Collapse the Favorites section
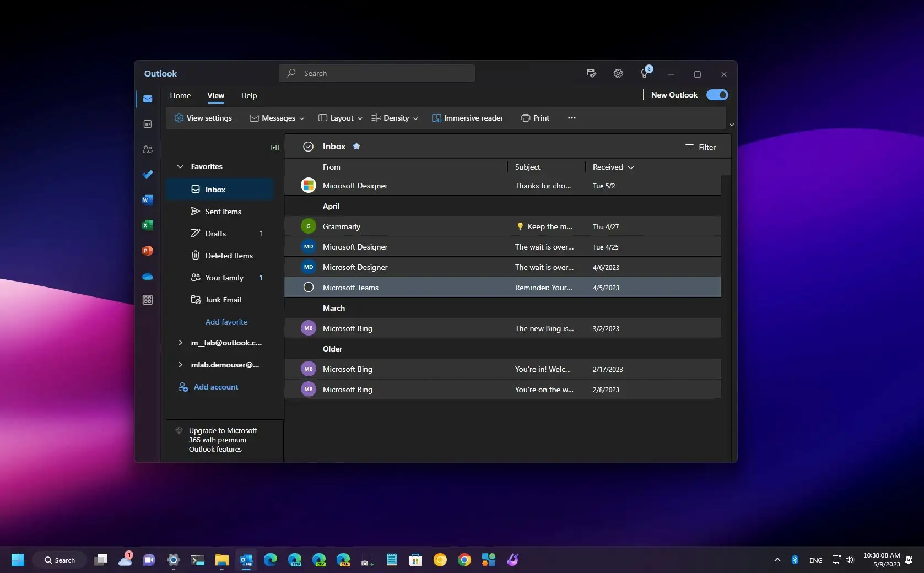Screen dimensions: 924x573 (x=180, y=166)
